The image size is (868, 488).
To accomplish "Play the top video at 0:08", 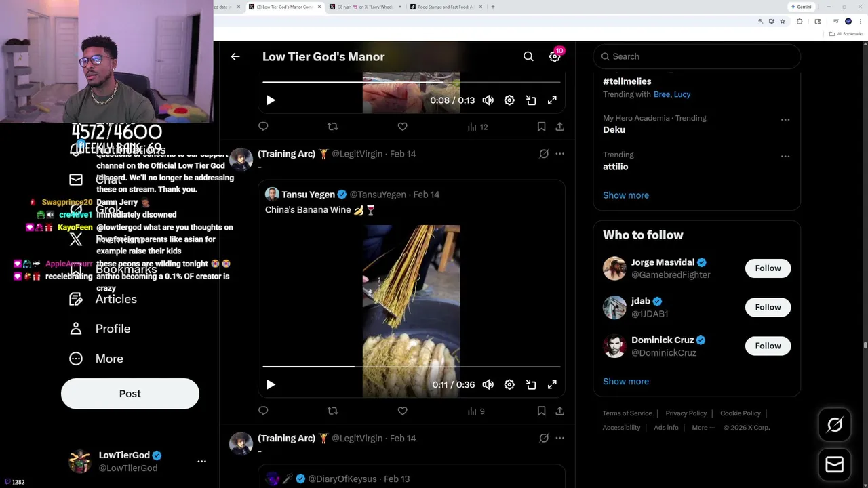I will (271, 100).
